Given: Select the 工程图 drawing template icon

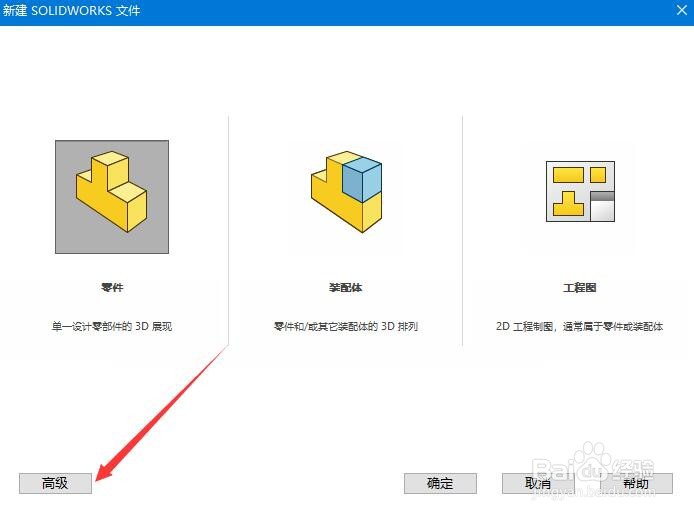Looking at the screenshot, I should pyautogui.click(x=580, y=191).
